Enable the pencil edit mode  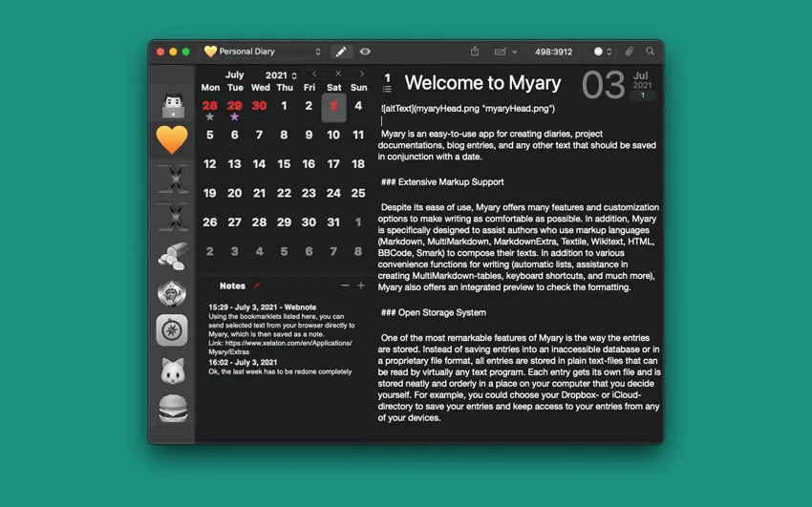coord(341,52)
